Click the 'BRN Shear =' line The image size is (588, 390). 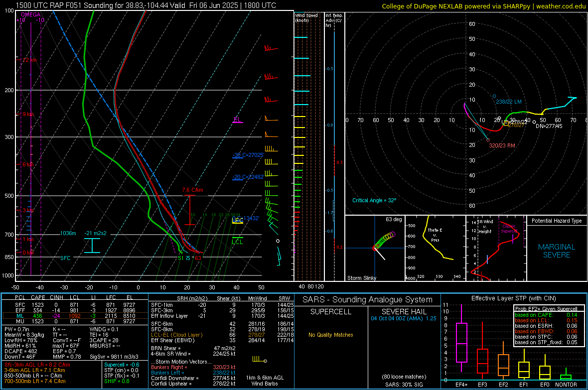coord(193,348)
